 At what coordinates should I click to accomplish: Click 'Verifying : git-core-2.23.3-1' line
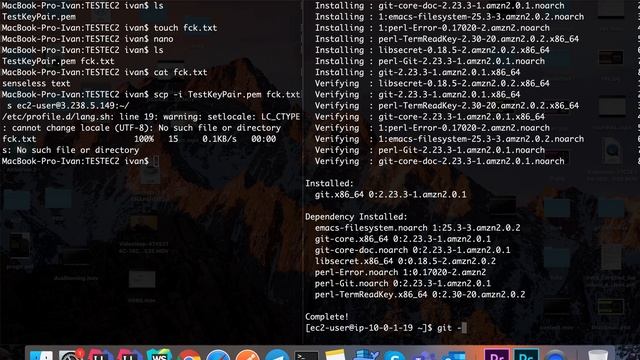click(x=429, y=117)
